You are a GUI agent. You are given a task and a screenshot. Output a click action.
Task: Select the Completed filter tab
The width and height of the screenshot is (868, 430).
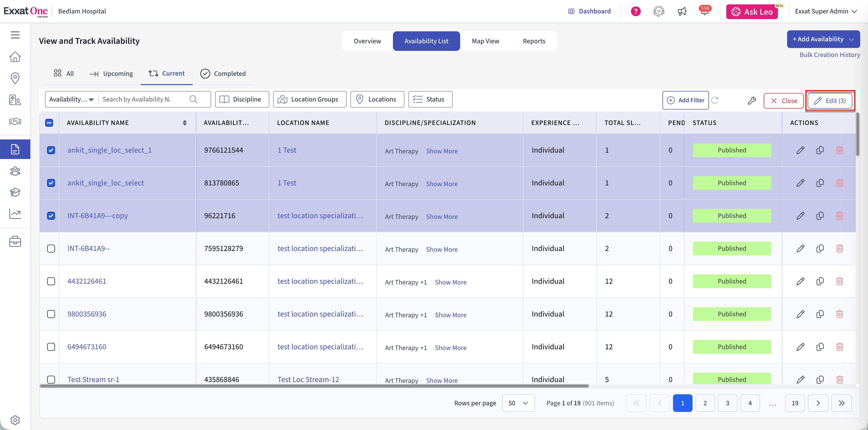pyautogui.click(x=223, y=74)
